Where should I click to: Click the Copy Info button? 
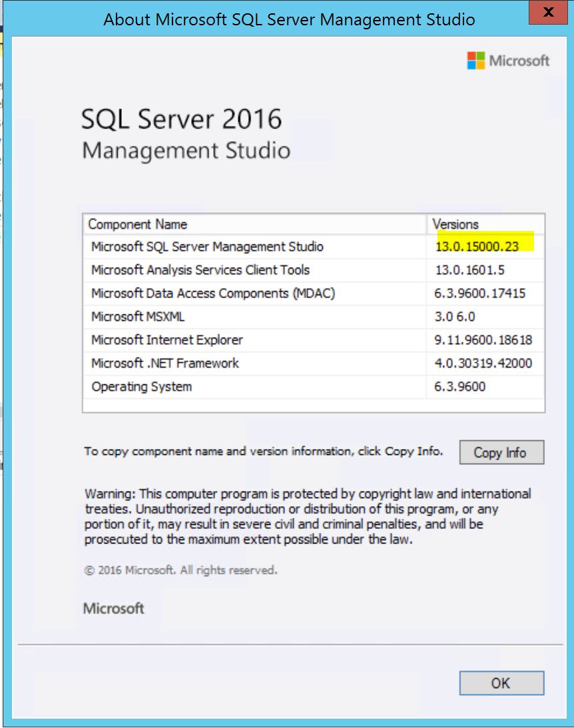click(x=501, y=452)
